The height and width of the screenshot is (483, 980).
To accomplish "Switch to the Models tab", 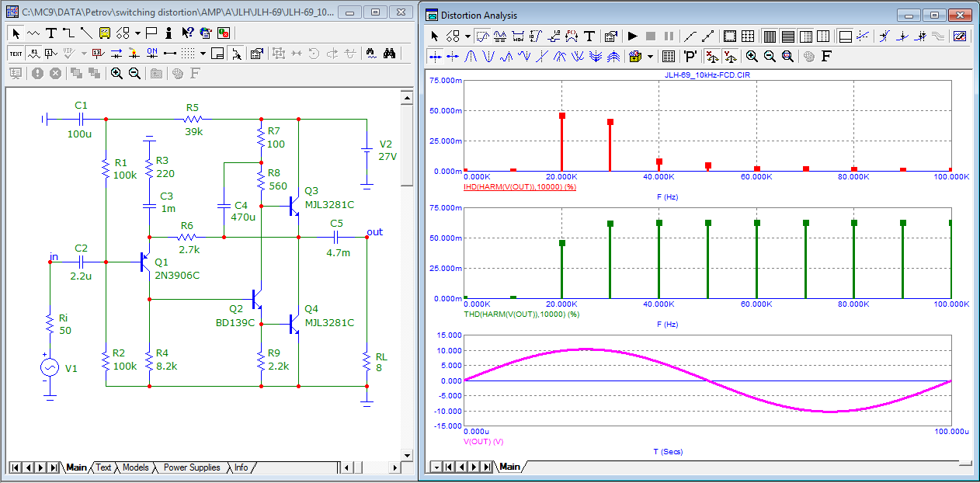I will pos(135,467).
